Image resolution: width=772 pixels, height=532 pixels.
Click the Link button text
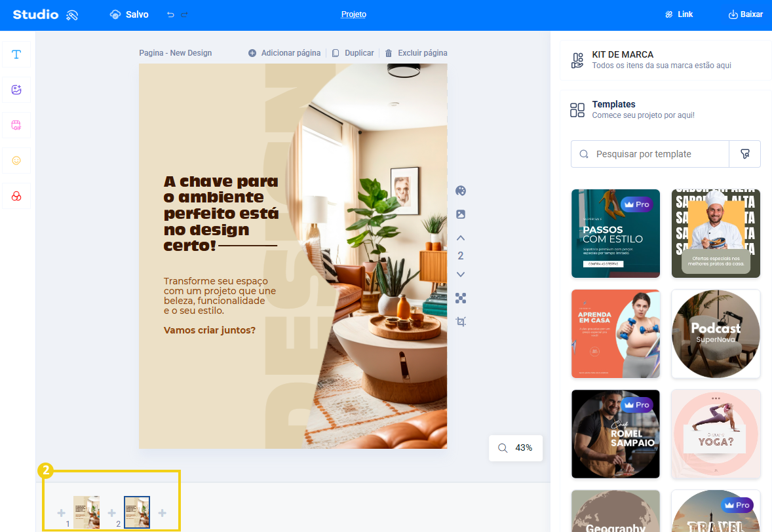[x=685, y=14]
